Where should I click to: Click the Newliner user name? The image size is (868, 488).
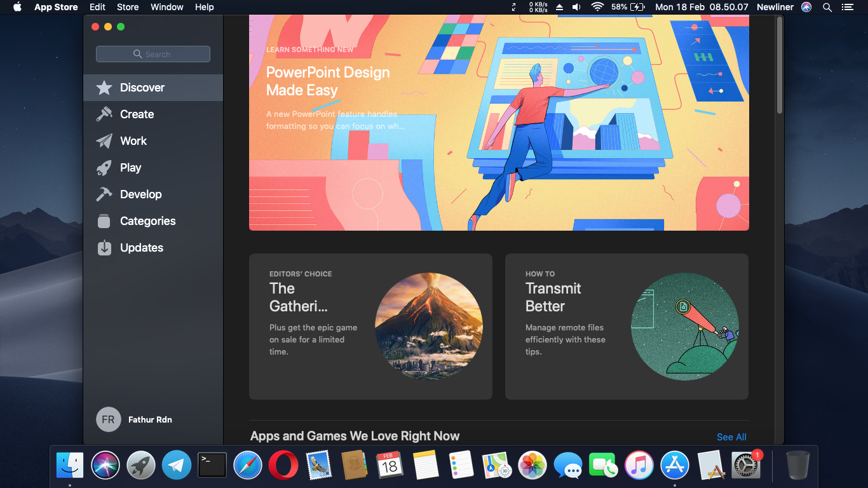click(x=775, y=7)
